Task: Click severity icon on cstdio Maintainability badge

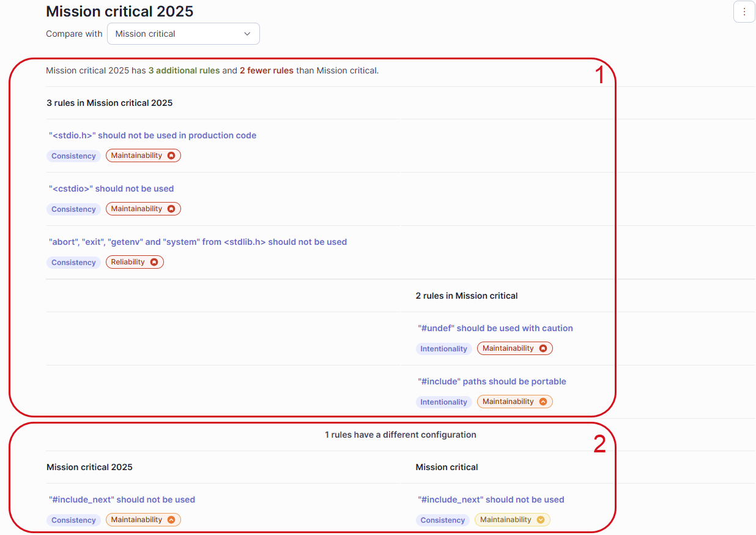Action: [171, 209]
